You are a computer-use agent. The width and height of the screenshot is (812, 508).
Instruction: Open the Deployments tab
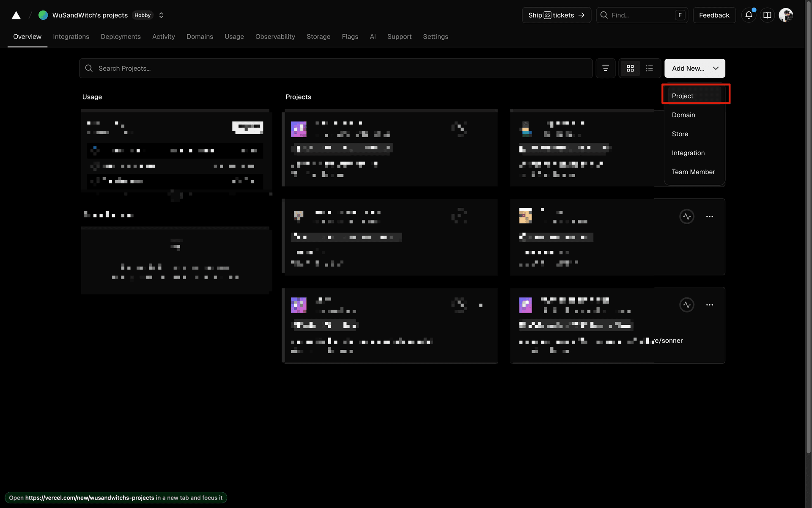tap(121, 37)
